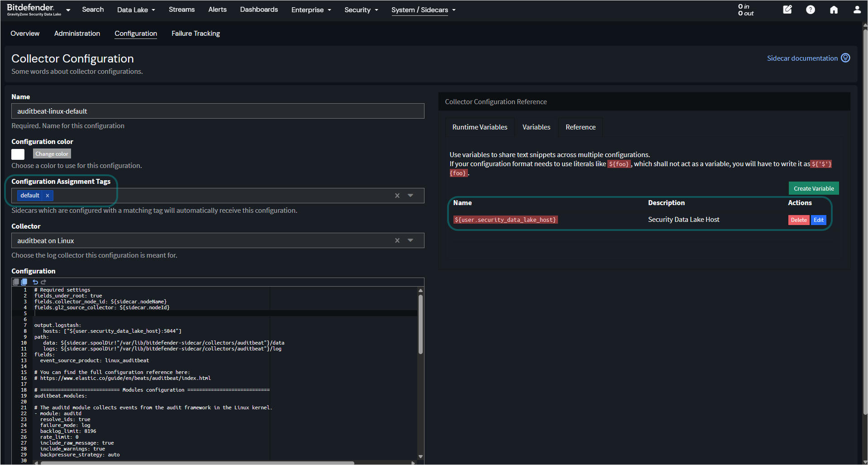This screenshot has width=868, height=465.
Task: Remove the default assignment tag
Action: pyautogui.click(x=48, y=196)
